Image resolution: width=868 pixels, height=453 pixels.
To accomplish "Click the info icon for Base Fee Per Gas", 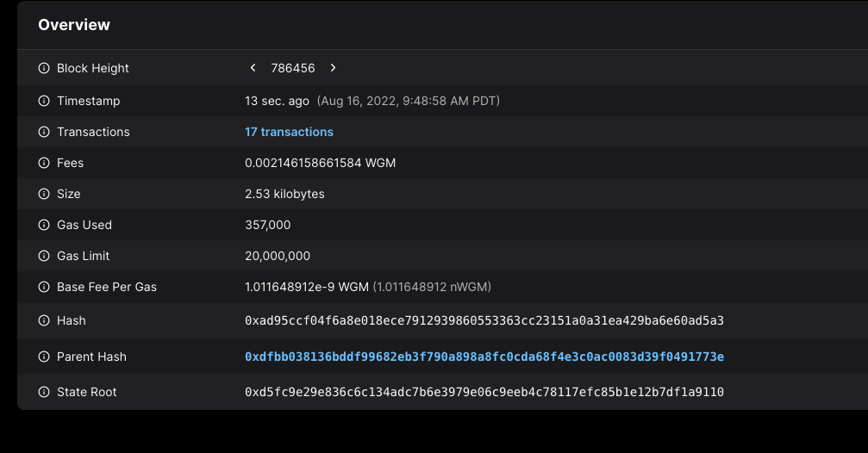I will coord(44,287).
